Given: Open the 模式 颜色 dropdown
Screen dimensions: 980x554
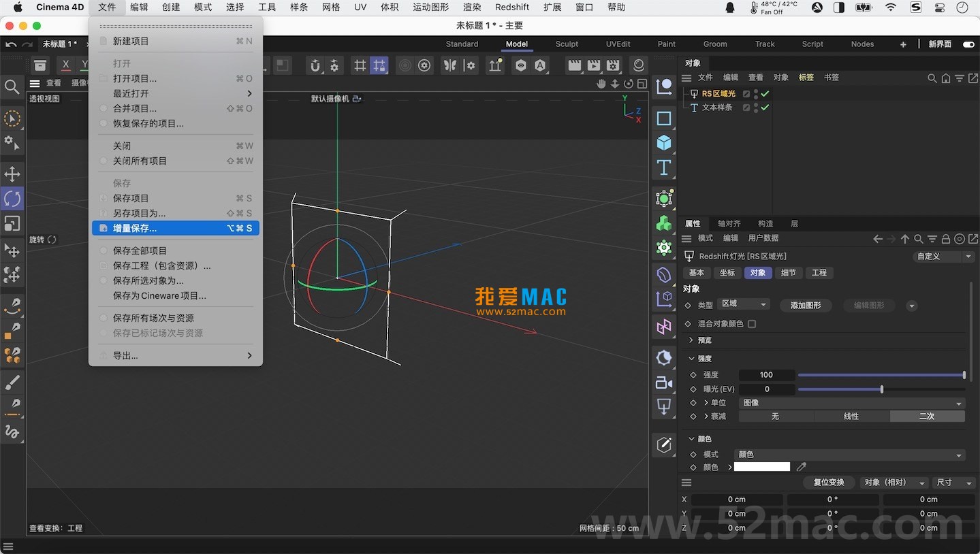Looking at the screenshot, I should (x=850, y=455).
